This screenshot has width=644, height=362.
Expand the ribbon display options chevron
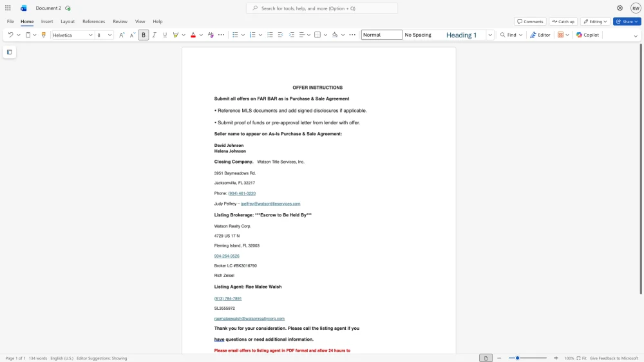click(636, 36)
